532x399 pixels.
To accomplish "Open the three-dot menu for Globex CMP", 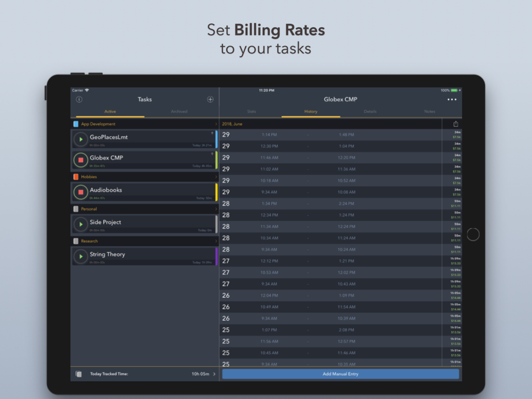I will coord(452,99).
